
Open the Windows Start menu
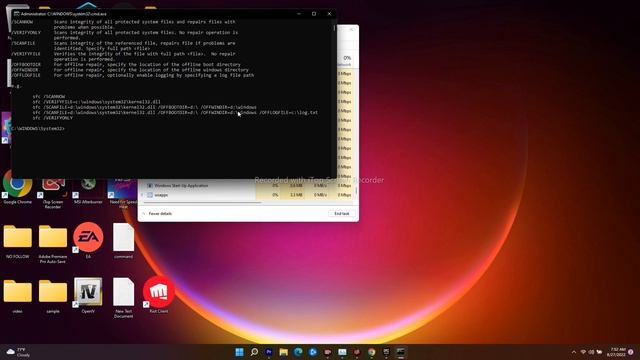(240, 352)
